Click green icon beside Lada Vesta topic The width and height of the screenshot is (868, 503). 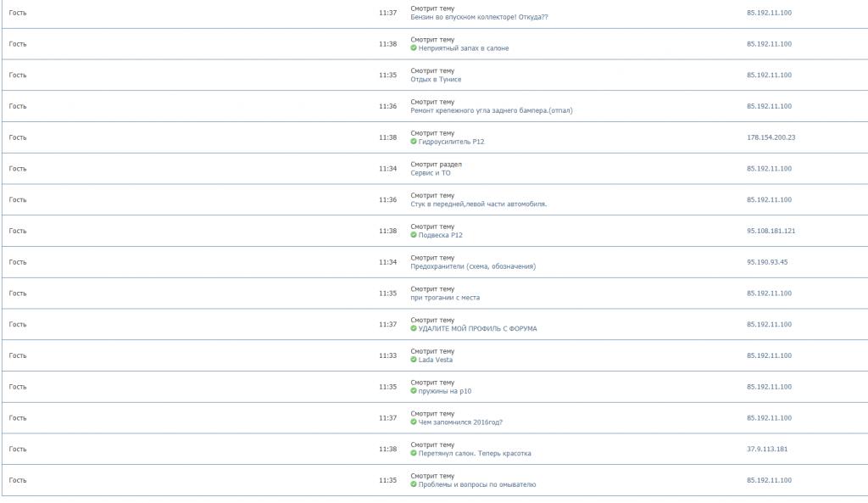pyautogui.click(x=414, y=360)
